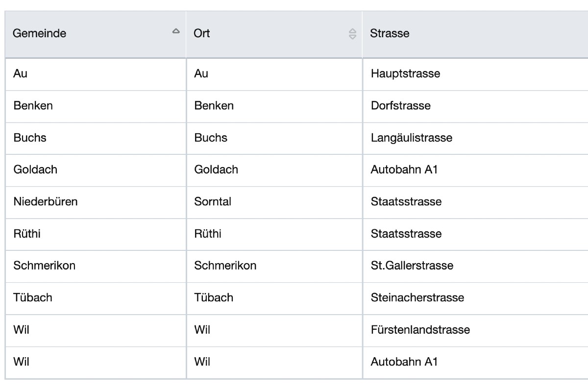Select the Au cell in Gemeinde column
This screenshot has width=588, height=392.
coord(20,74)
